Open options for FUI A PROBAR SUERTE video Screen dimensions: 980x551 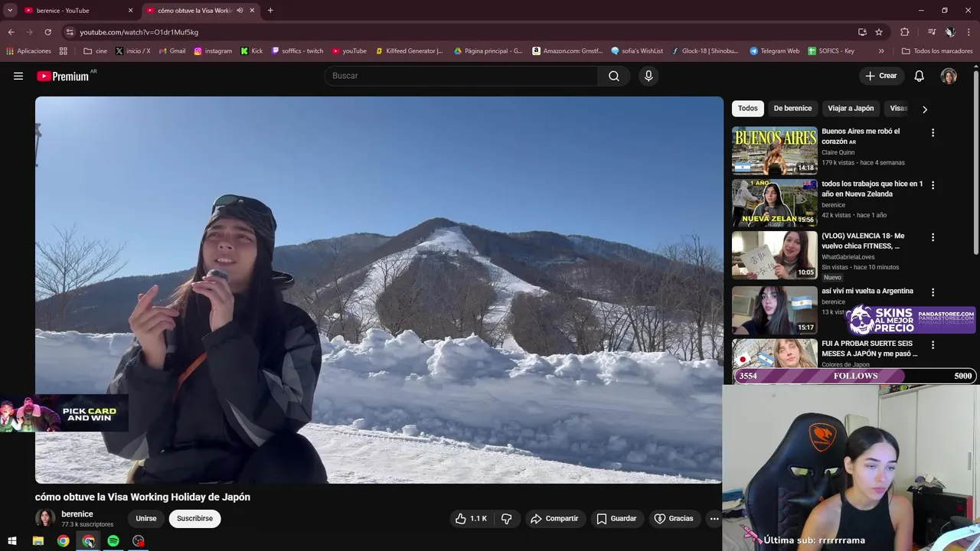(x=933, y=345)
